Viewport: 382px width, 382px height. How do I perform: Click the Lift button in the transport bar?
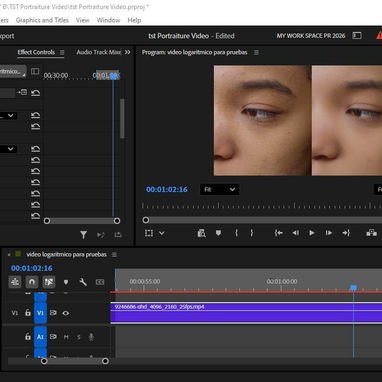tap(372, 233)
